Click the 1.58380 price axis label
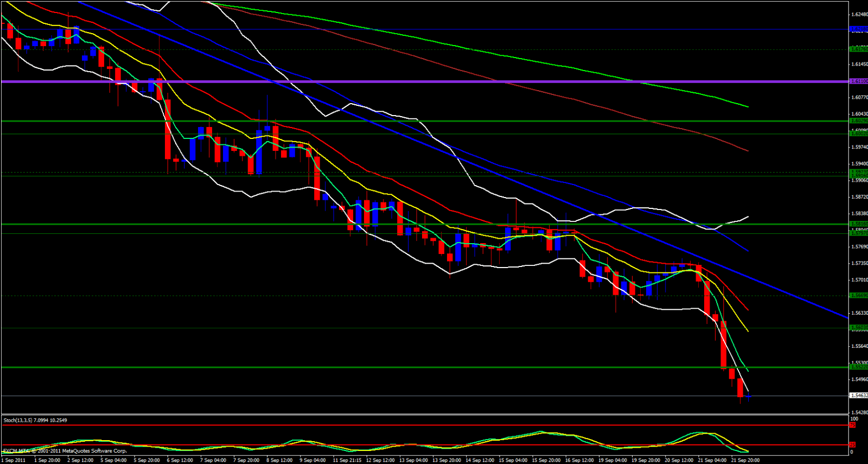Viewport: 868px width, 464px height. tap(860, 214)
